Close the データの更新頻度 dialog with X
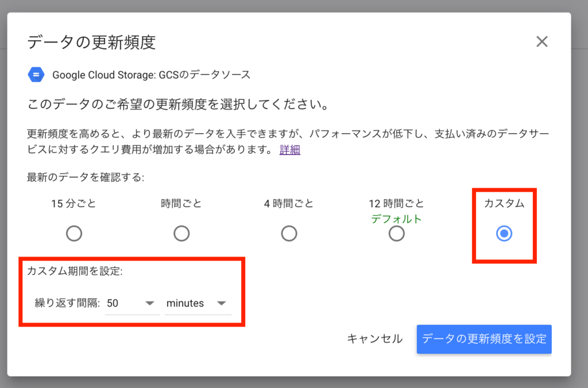This screenshot has height=388, width=588. [541, 41]
